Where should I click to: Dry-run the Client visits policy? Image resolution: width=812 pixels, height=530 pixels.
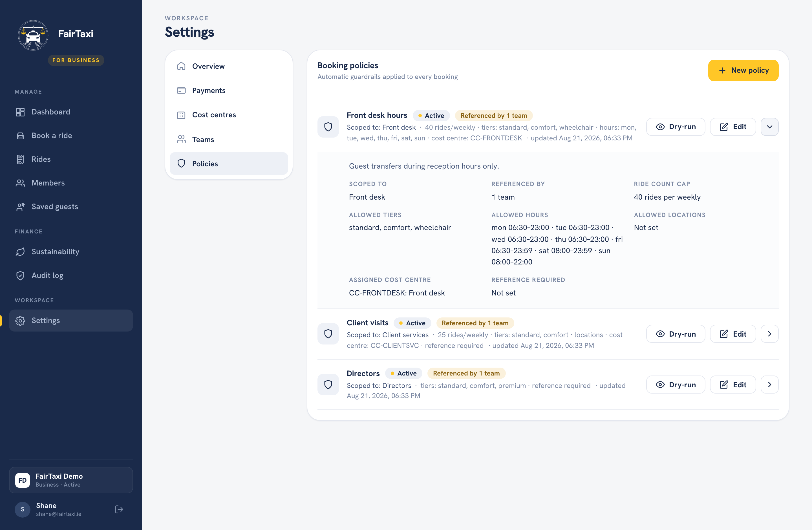click(676, 334)
